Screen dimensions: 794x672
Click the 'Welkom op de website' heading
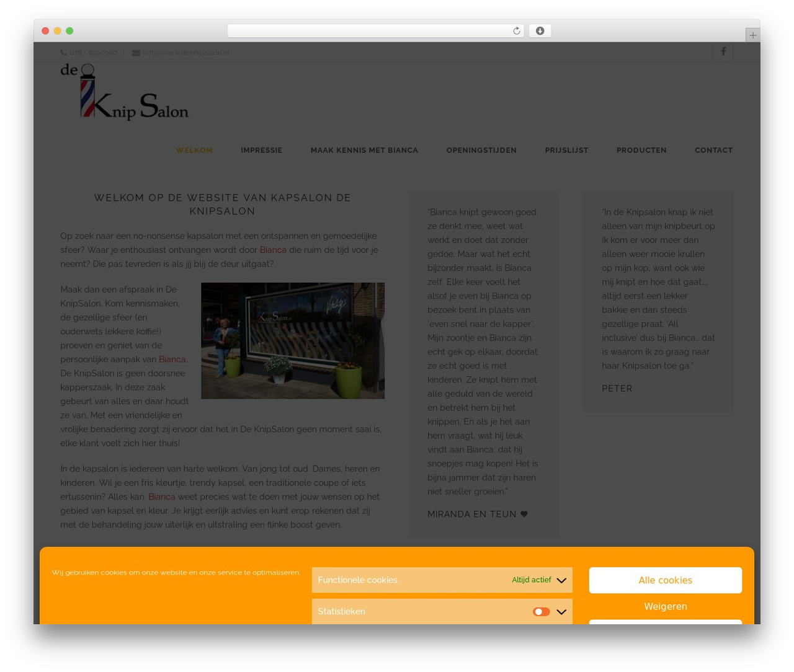(222, 205)
